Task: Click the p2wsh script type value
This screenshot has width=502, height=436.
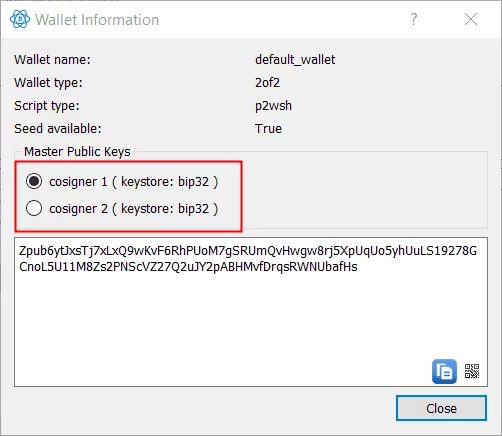Action: point(273,106)
